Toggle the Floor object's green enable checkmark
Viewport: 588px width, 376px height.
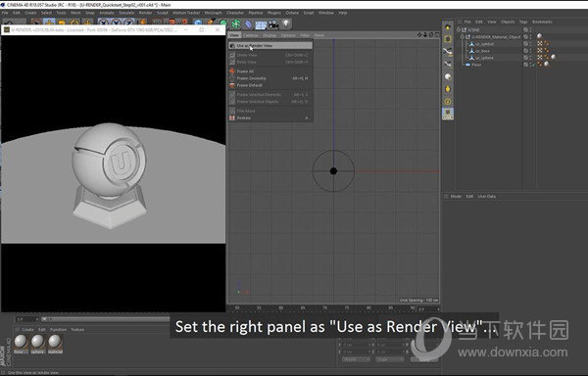(x=533, y=65)
